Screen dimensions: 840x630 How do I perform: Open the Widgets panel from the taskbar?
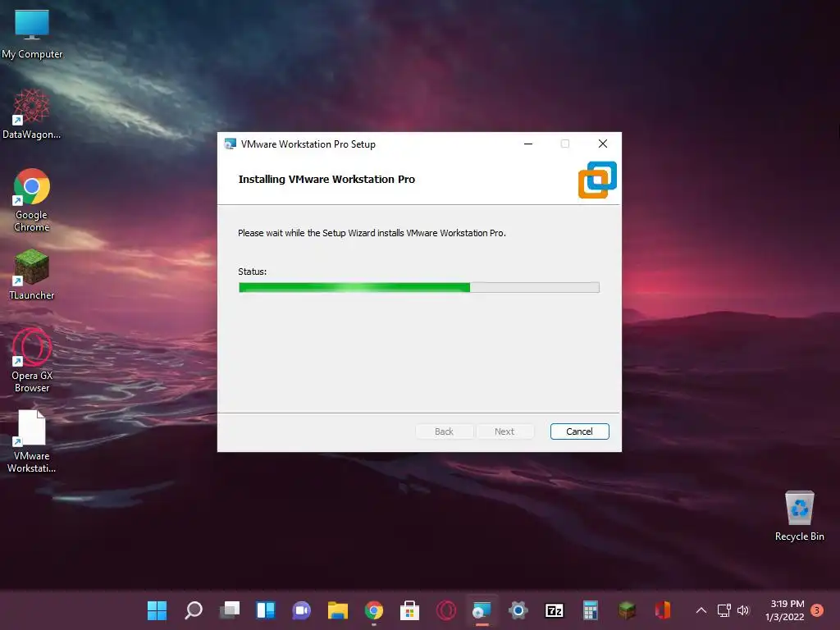(266, 610)
